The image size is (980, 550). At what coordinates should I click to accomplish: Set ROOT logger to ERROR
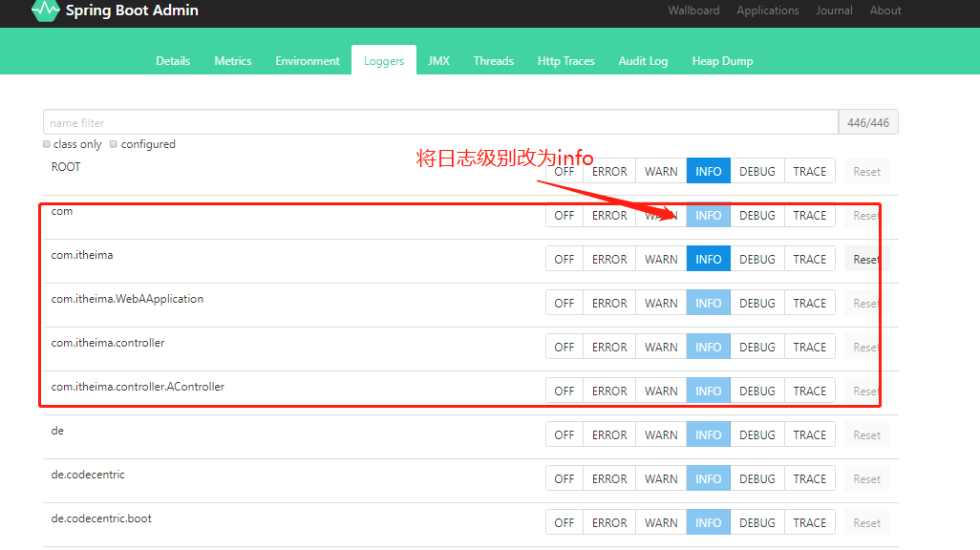click(x=609, y=171)
